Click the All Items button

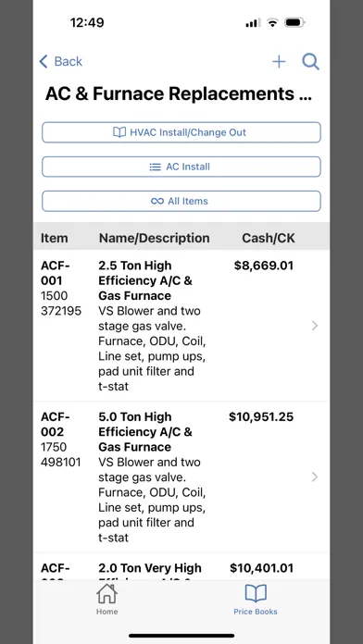pos(181,202)
